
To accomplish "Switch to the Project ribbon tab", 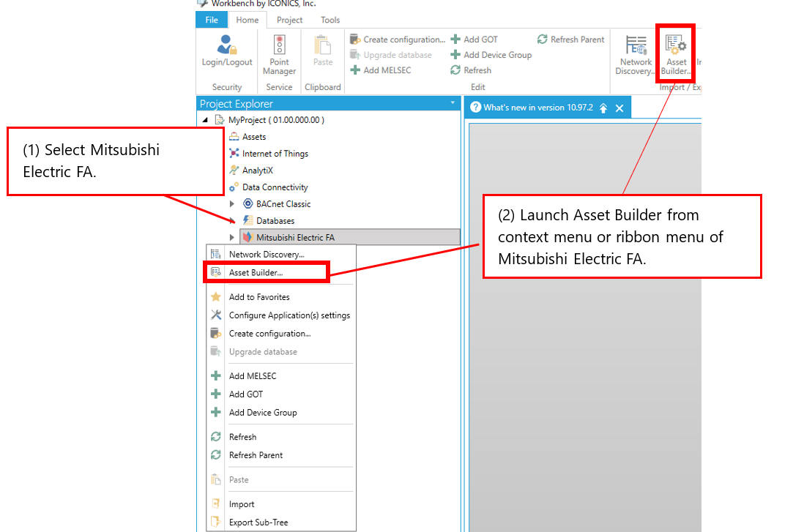I will coord(289,20).
